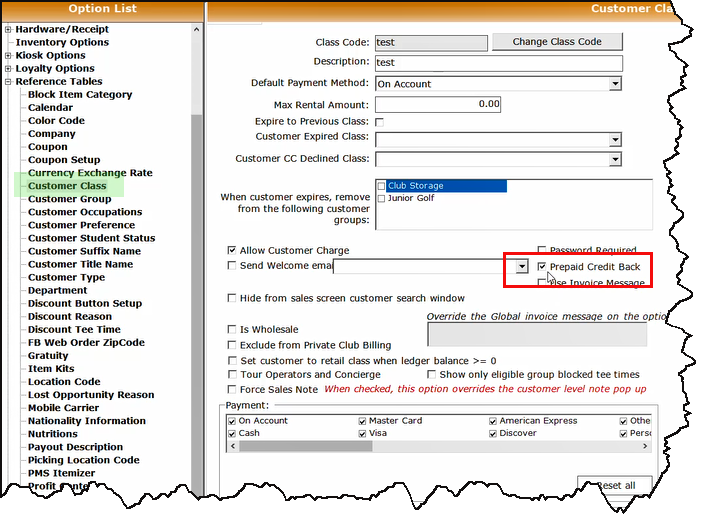Screen dimensions: 708x523
Task: Tick the Junior Golf group checkbox
Action: click(x=382, y=198)
